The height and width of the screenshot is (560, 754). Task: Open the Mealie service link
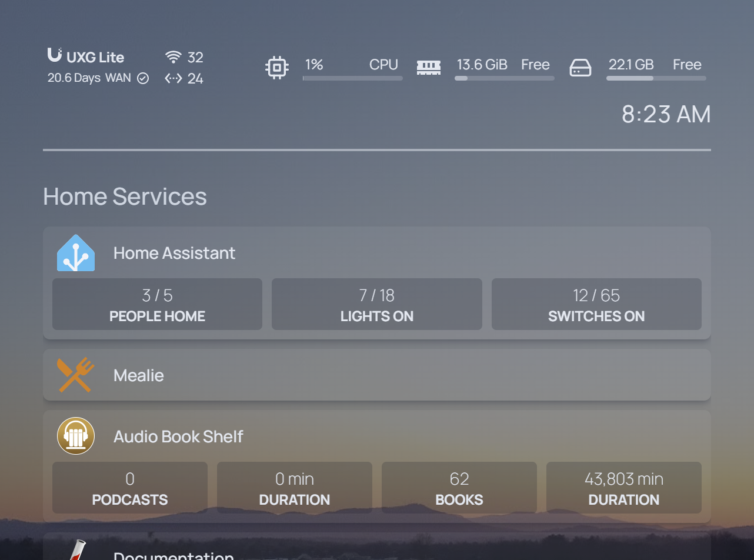(139, 375)
